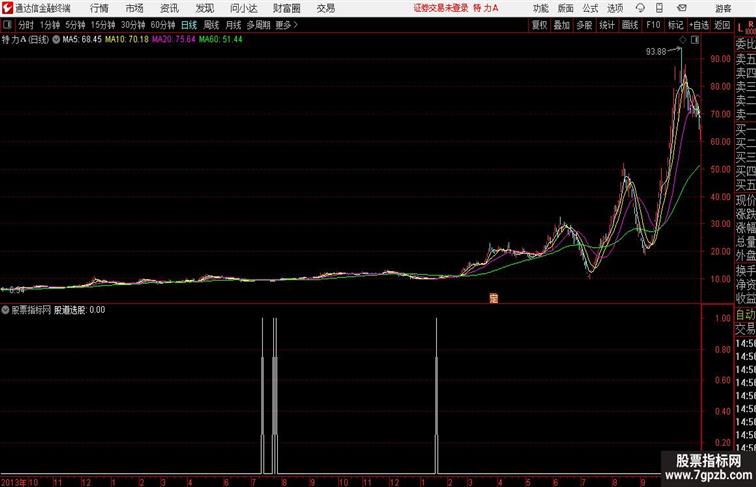
Task: Open the 行情 menu
Action: pos(99,8)
